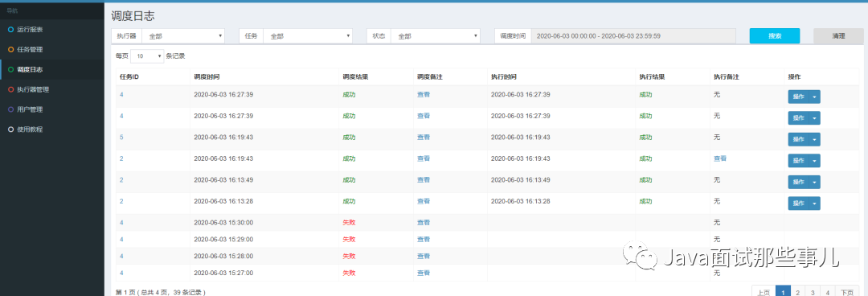Open task ID 5 link
Screen dimensions: 868x296
[x=121, y=137]
